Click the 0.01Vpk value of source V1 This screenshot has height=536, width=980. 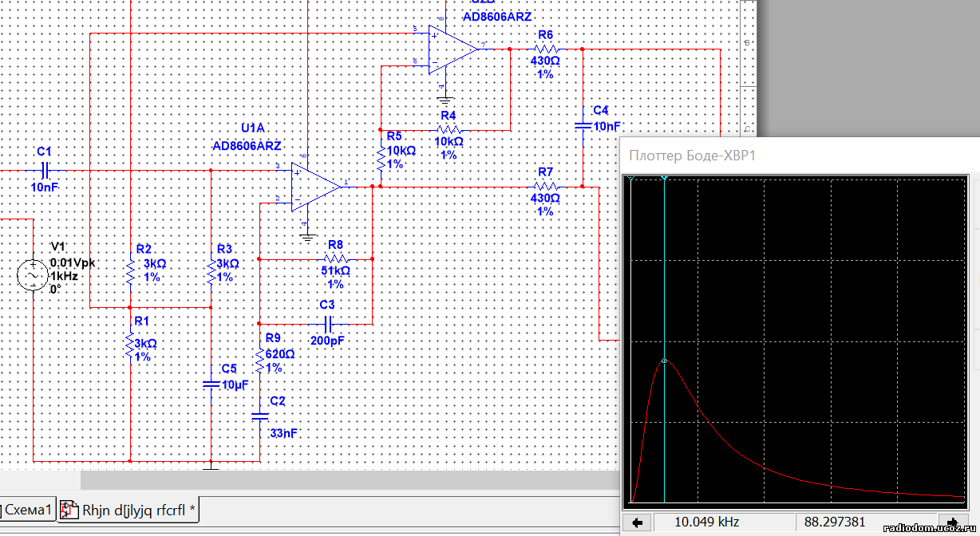click(x=73, y=262)
